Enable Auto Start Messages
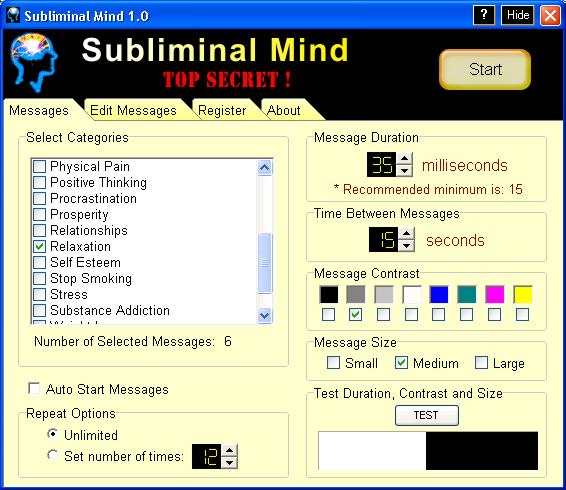This screenshot has width=566, height=490. click(x=34, y=389)
